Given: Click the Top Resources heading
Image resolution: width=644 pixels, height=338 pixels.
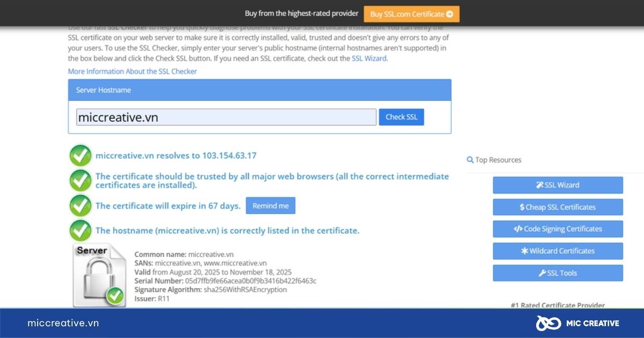Looking at the screenshot, I should (x=498, y=160).
